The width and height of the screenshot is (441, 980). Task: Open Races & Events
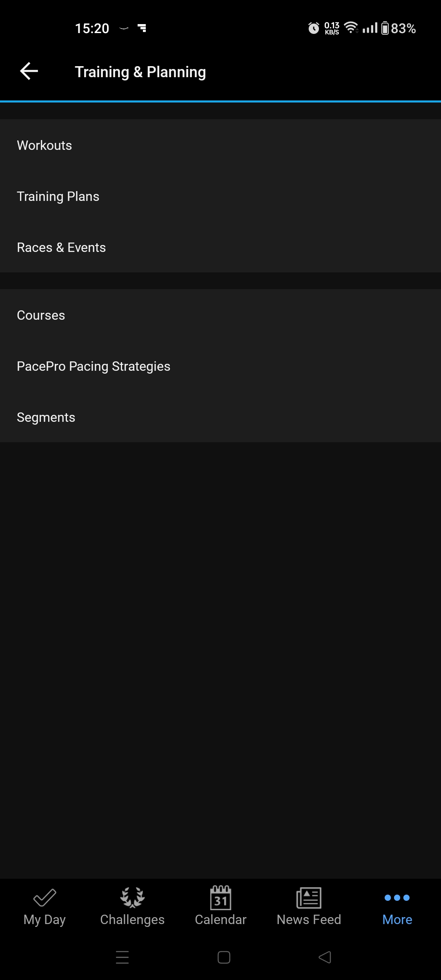click(220, 247)
